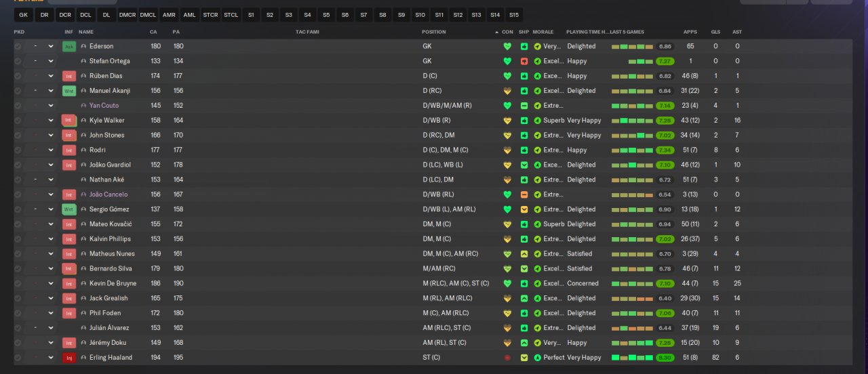
Task: Select the STCR position filter
Action: pos(210,14)
